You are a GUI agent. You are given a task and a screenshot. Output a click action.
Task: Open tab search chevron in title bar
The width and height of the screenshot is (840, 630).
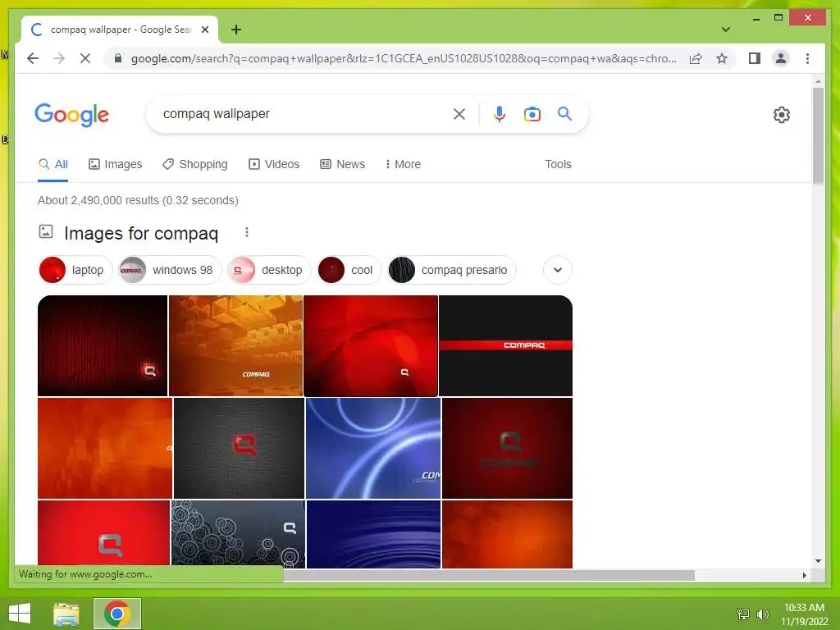725,30
